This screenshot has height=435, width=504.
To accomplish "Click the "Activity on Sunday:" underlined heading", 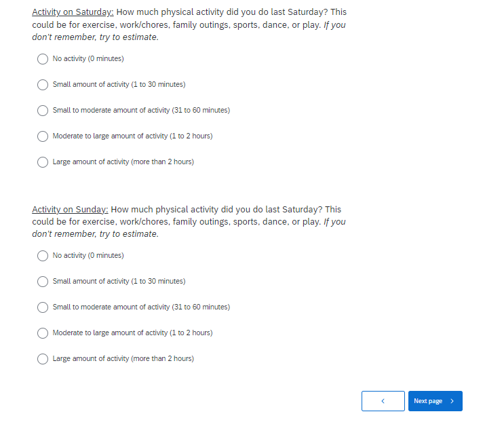I will pos(70,210).
